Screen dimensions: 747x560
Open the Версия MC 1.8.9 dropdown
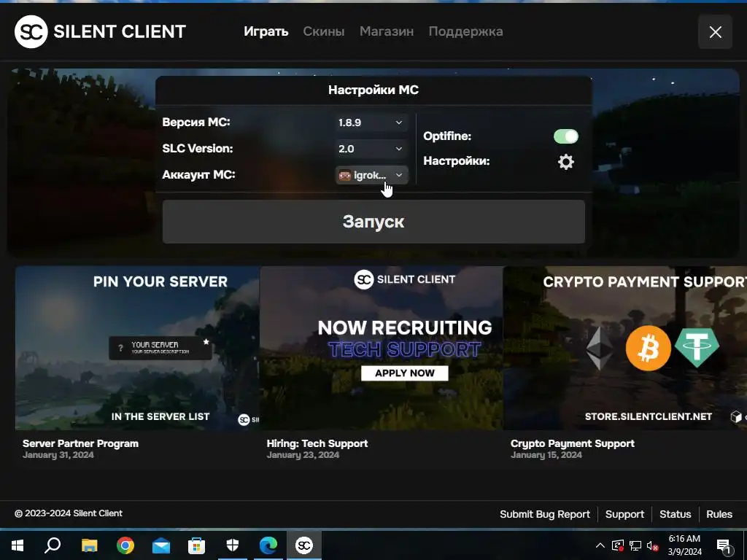coord(371,122)
